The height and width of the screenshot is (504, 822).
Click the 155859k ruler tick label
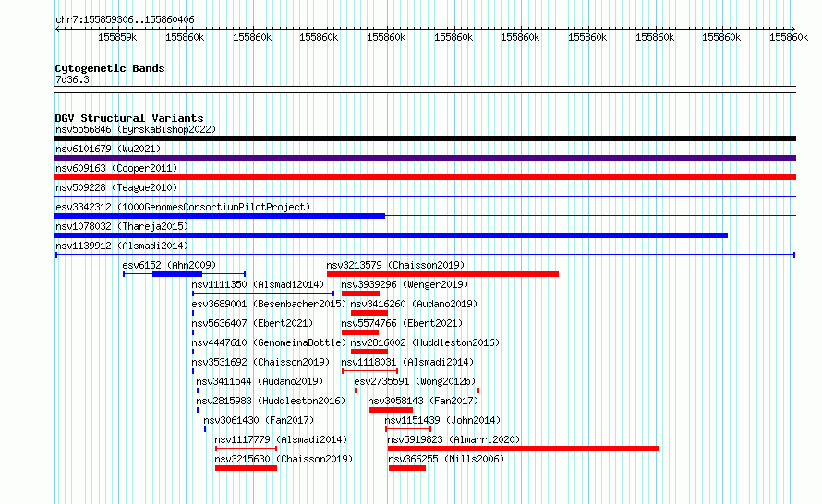pos(117,37)
